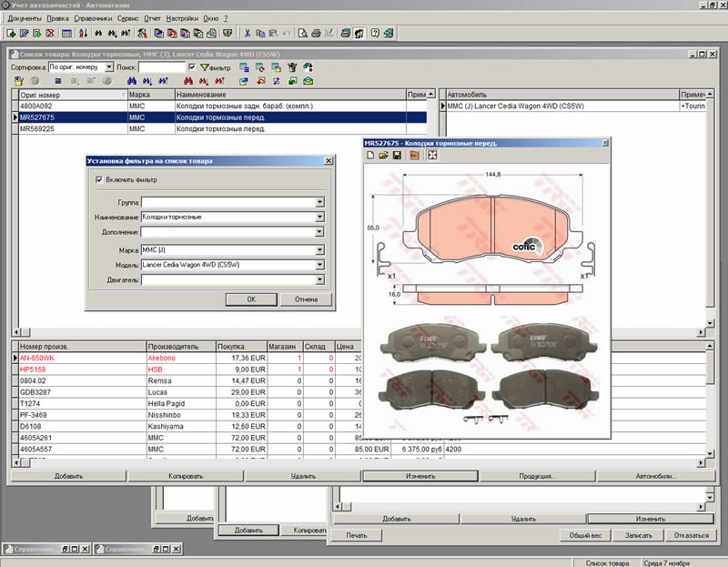
Task: Click the Отказаться button
Action: tap(692, 535)
